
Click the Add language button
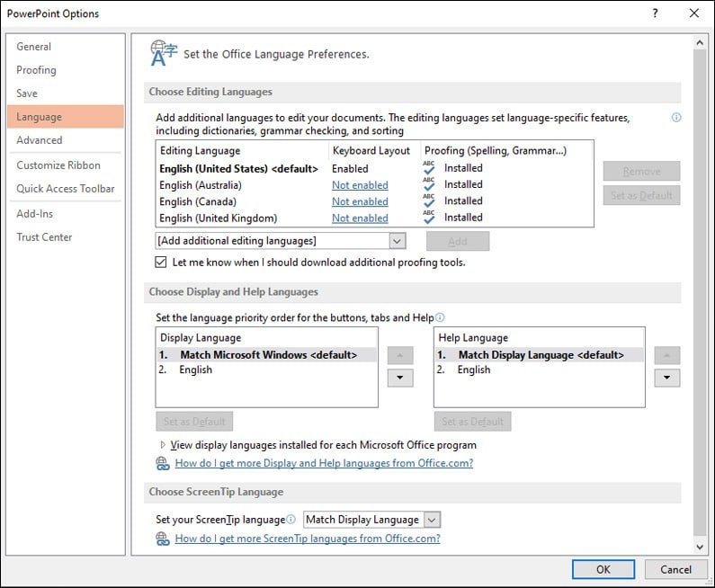coord(458,241)
